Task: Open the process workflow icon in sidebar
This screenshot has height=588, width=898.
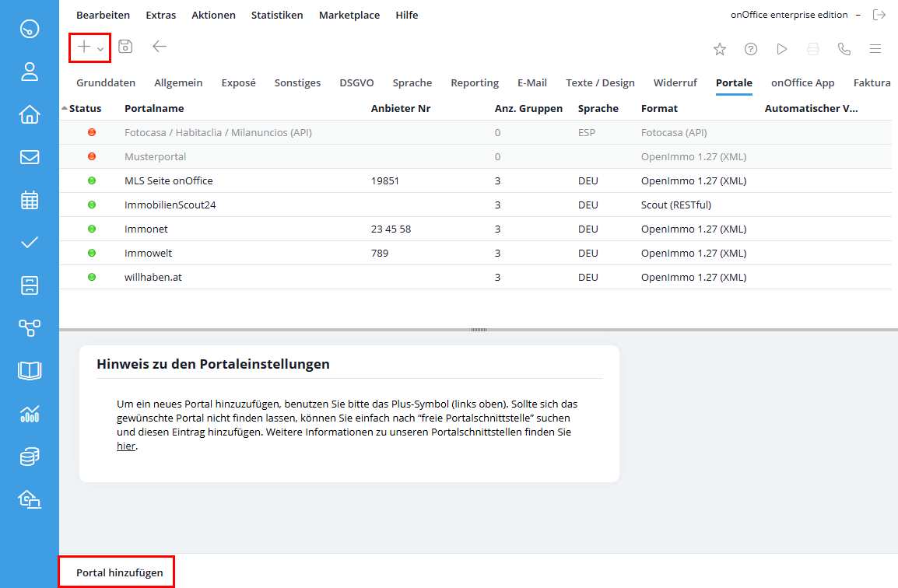Action: coord(30,327)
